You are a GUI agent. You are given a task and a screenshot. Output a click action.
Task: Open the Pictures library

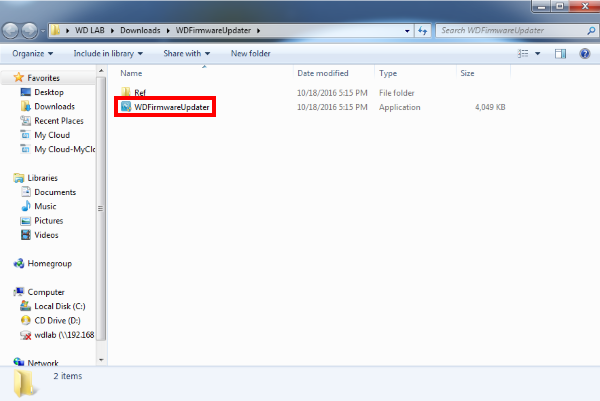click(49, 221)
